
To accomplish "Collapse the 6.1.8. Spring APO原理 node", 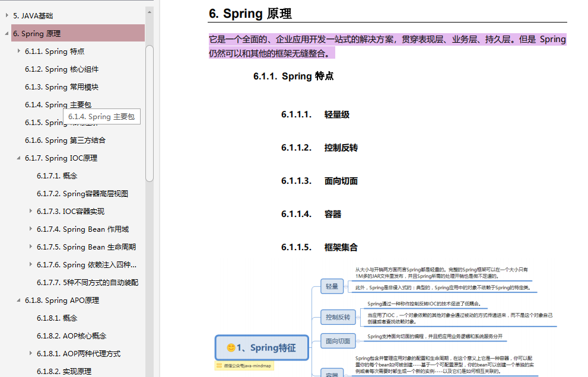I will pos(19,300).
